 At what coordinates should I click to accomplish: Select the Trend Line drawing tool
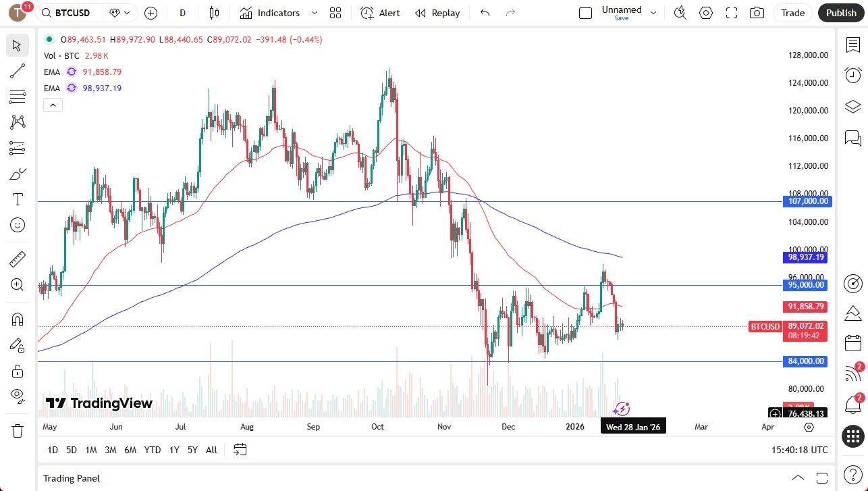coord(18,71)
